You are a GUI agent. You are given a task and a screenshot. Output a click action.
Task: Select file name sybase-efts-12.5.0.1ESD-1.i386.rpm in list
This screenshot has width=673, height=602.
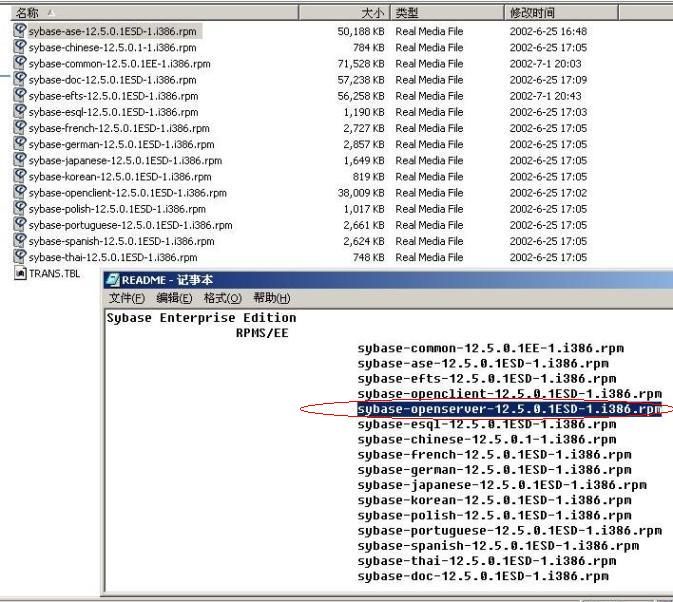coord(113,96)
